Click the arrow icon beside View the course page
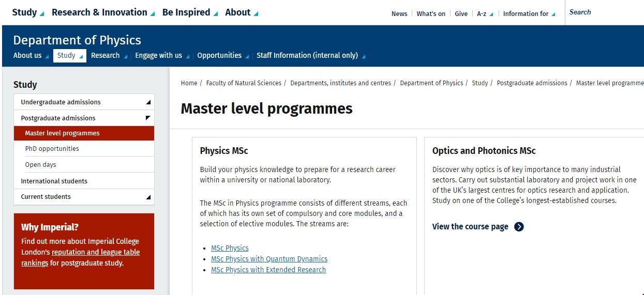This screenshot has width=644, height=295. click(519, 227)
